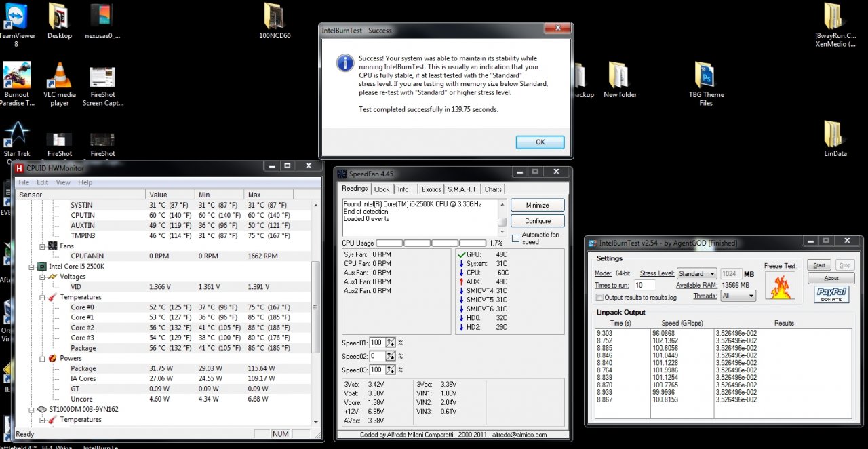868x449 pixels.
Task: Click SpeedFan Minimize button
Action: coord(538,205)
